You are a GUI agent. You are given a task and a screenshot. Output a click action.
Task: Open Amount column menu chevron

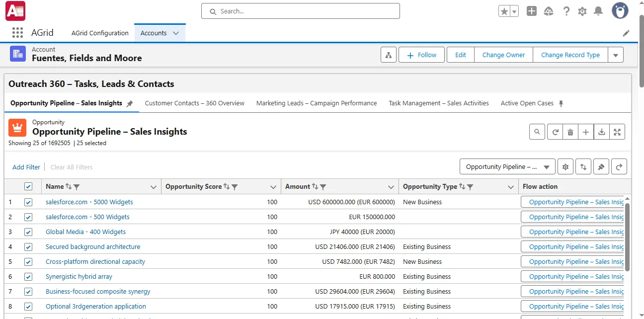coord(391,187)
